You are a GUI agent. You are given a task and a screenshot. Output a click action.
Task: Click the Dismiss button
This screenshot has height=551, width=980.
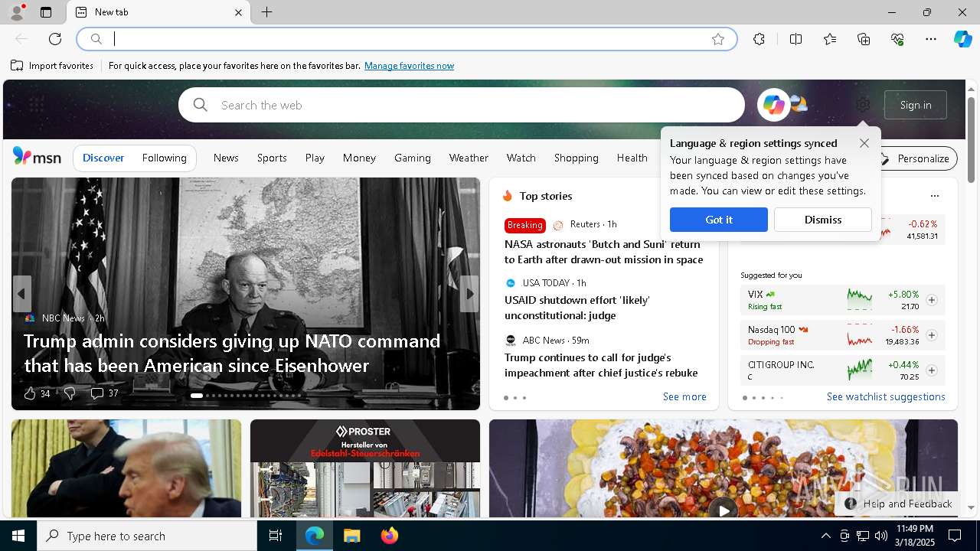pyautogui.click(x=823, y=220)
